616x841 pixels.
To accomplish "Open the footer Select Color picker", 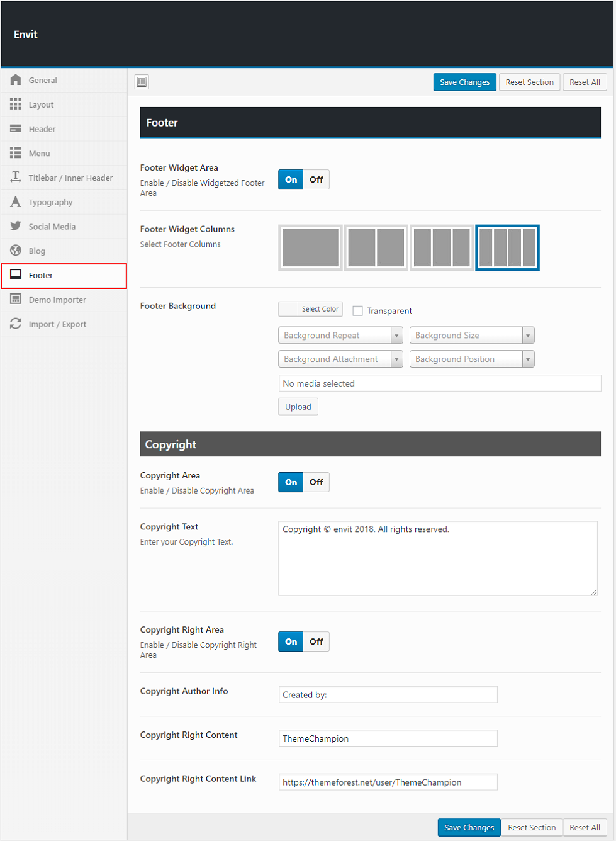I will (311, 309).
